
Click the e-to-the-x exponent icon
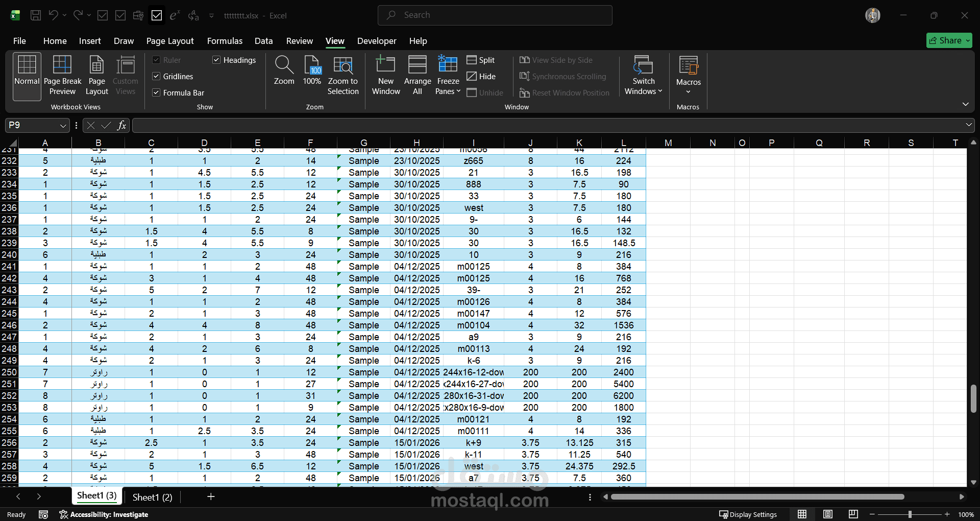pyautogui.click(x=175, y=15)
